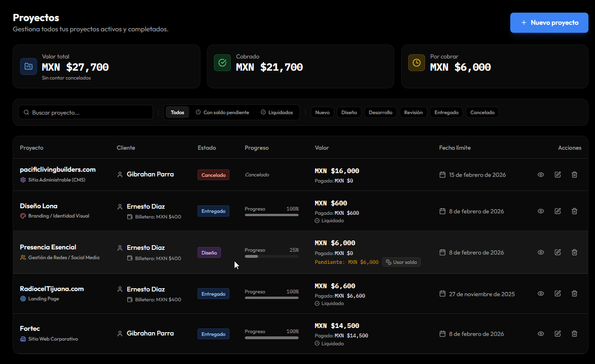Viewport: 595px width, 364px height.
Task: Click the Nuevo proyecto button
Action: [x=549, y=22]
